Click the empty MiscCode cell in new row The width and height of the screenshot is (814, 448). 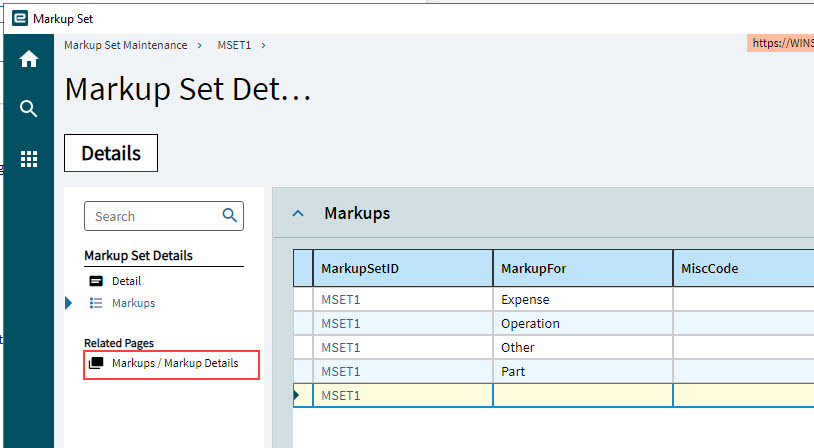[744, 396]
